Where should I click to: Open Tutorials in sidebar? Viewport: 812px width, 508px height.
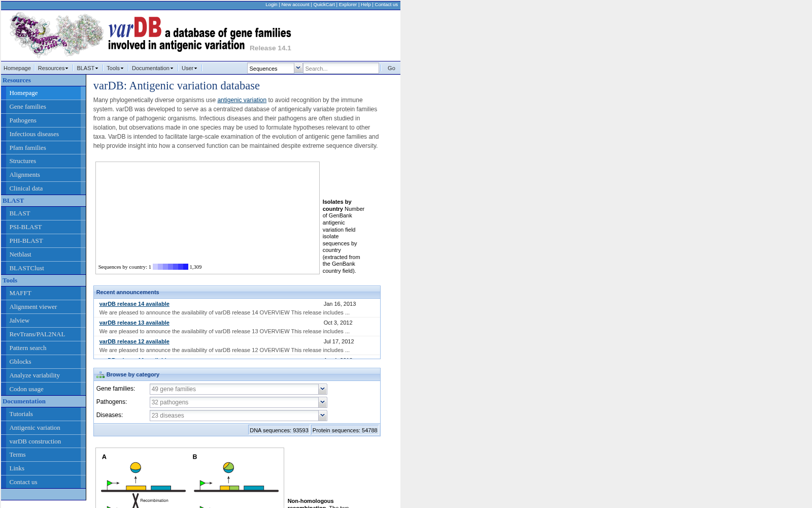(43, 414)
